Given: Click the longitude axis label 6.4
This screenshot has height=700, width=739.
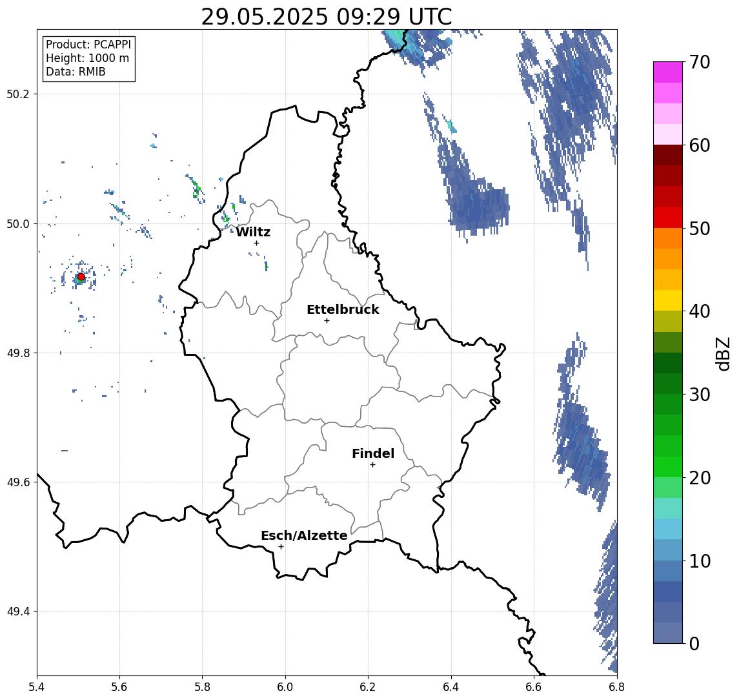Looking at the screenshot, I should 451,687.
